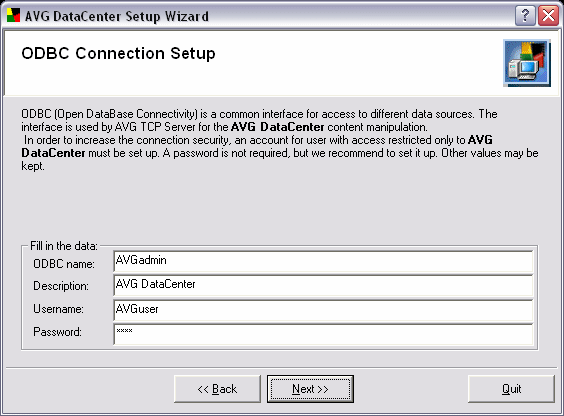Click the computer wizard graphic in header
Viewport: 564px width, 416px height.
pyautogui.click(x=527, y=63)
